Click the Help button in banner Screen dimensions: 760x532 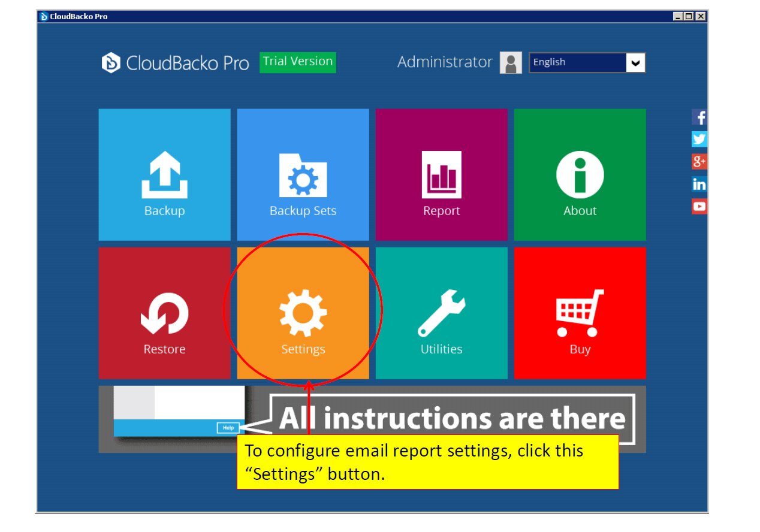point(228,428)
